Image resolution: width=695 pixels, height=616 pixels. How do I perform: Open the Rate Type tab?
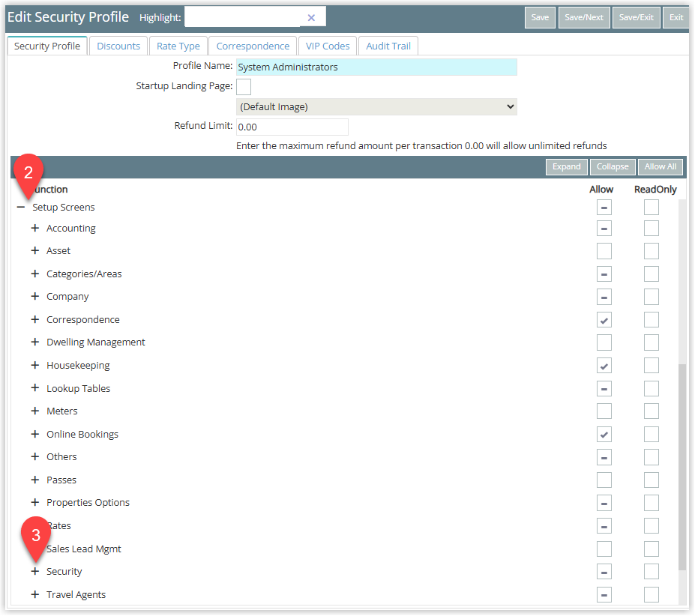point(178,46)
